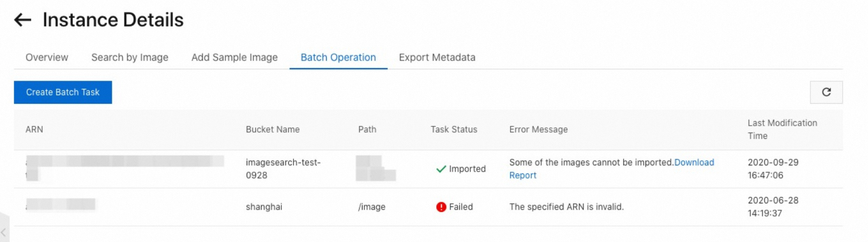Open the Add Sample Image tab
This screenshot has width=868, height=242.
pyautogui.click(x=235, y=58)
